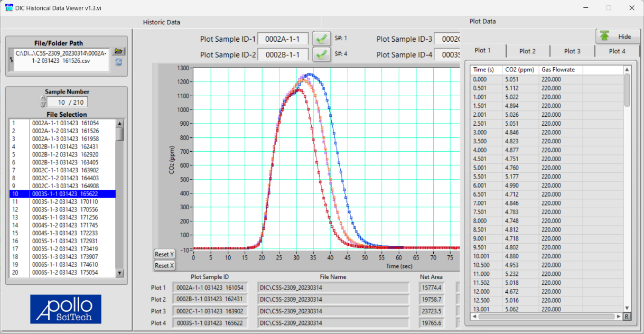The image size is (644, 334).
Task: Click the R button at the table corner
Action: (x=627, y=316)
